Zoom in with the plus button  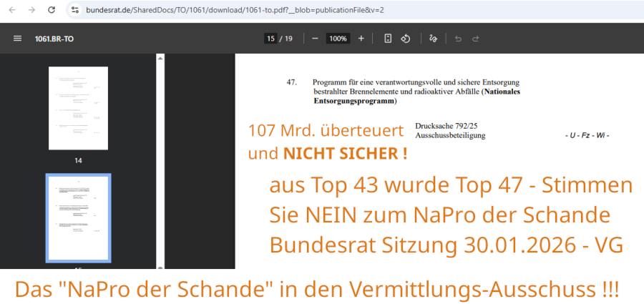point(361,39)
